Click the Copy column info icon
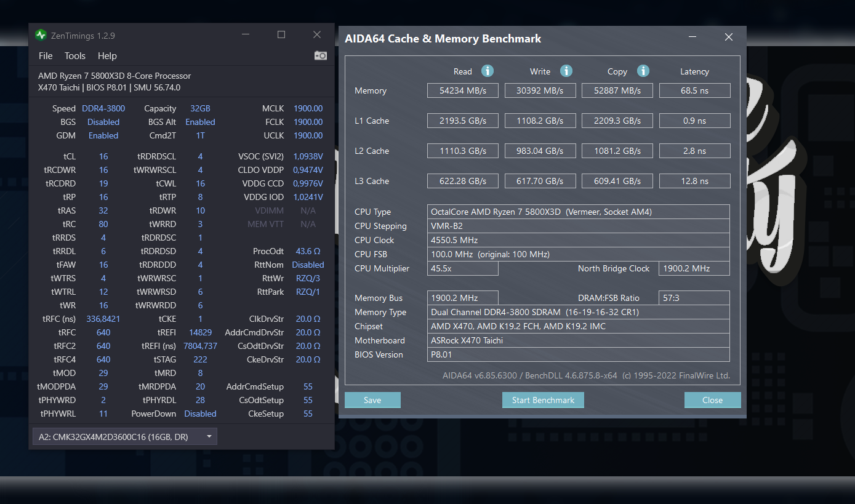 (x=643, y=71)
